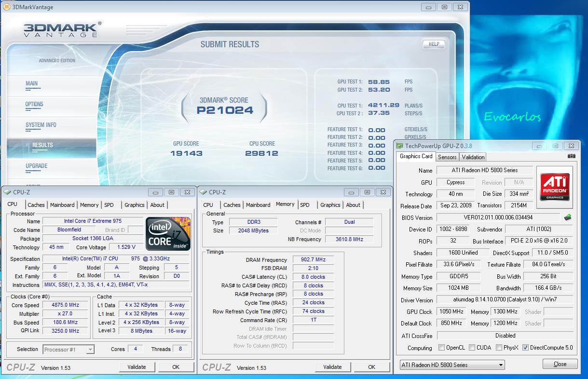This screenshot has height=379, width=588.
Task: Click the CPU score value 29812
Action: [x=262, y=153]
